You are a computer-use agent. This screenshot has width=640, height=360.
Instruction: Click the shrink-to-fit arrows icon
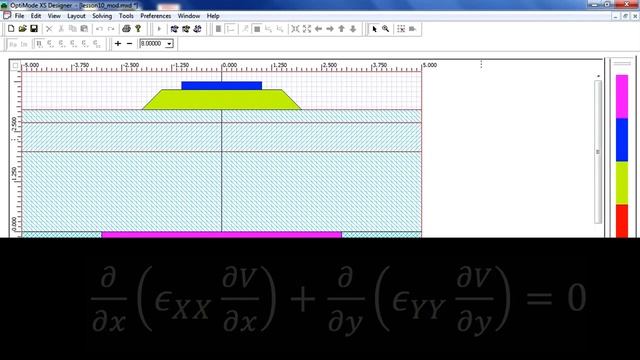[295, 29]
